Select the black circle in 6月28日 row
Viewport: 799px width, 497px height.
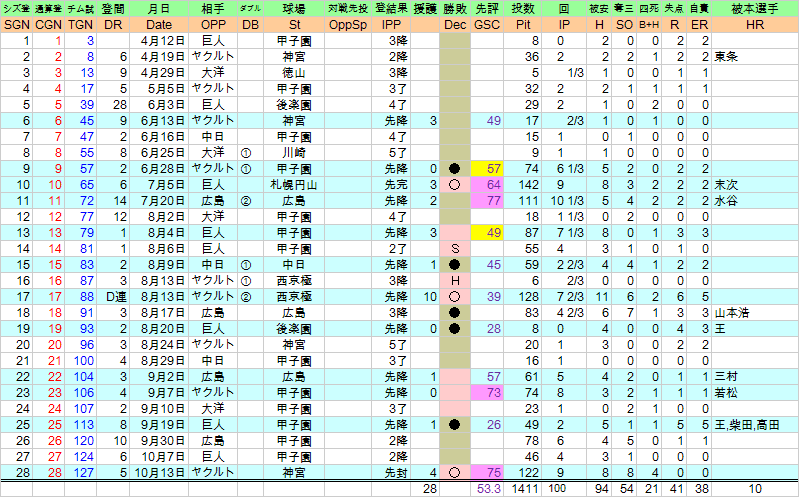(x=455, y=169)
